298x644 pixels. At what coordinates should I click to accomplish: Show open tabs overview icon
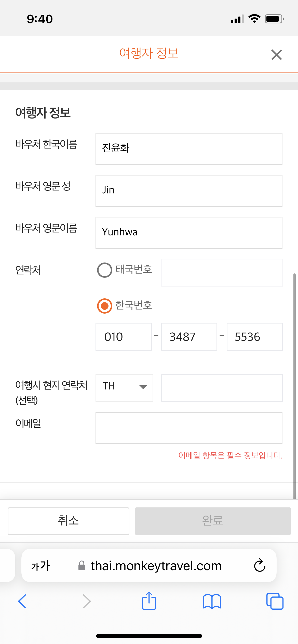pyautogui.click(x=275, y=601)
